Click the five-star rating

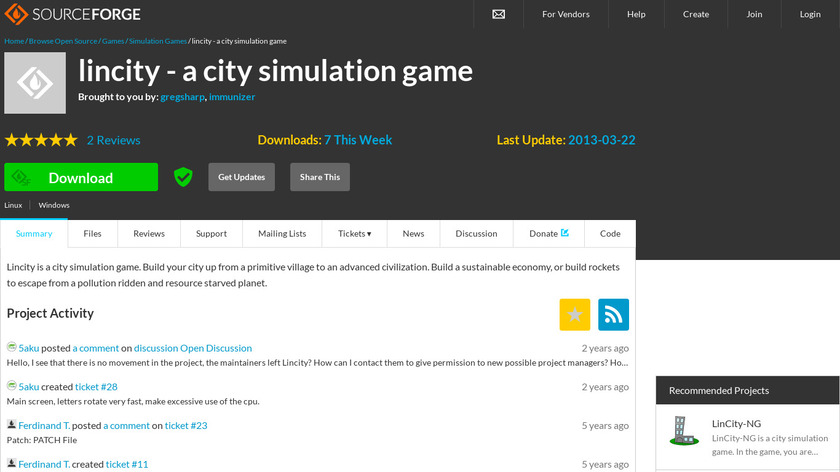click(41, 140)
